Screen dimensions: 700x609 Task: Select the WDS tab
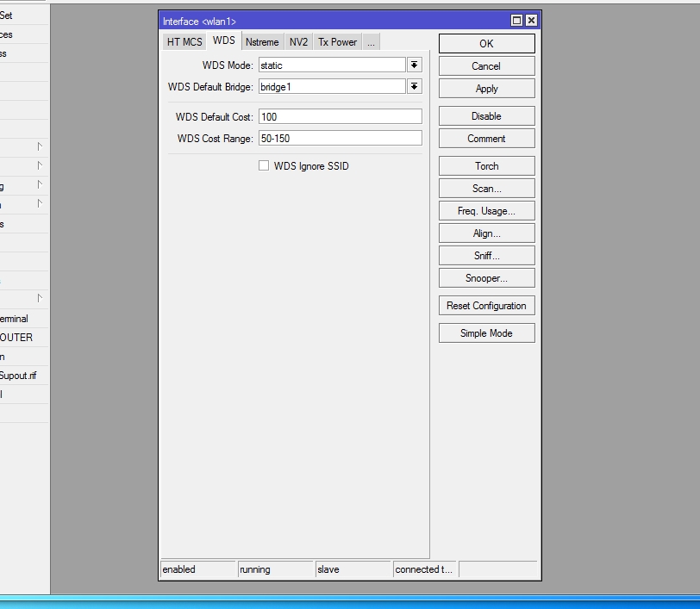click(223, 40)
